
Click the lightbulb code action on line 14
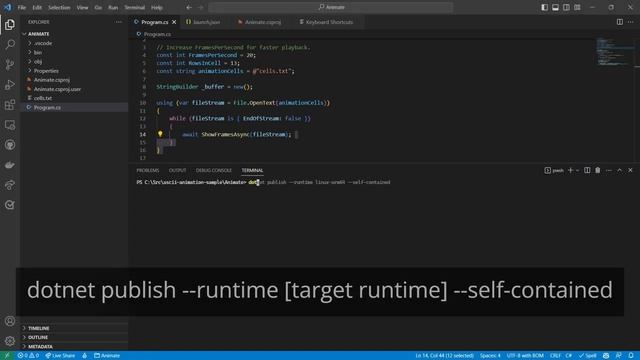pos(160,134)
